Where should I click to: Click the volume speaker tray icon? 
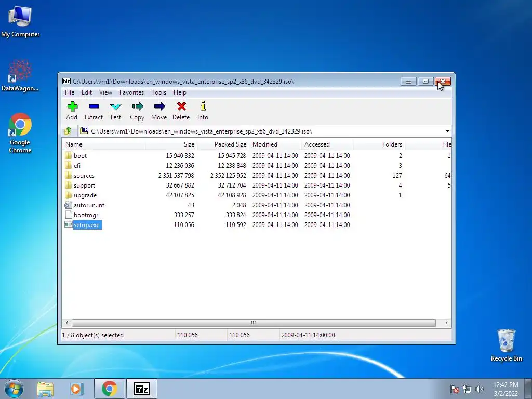(480, 389)
